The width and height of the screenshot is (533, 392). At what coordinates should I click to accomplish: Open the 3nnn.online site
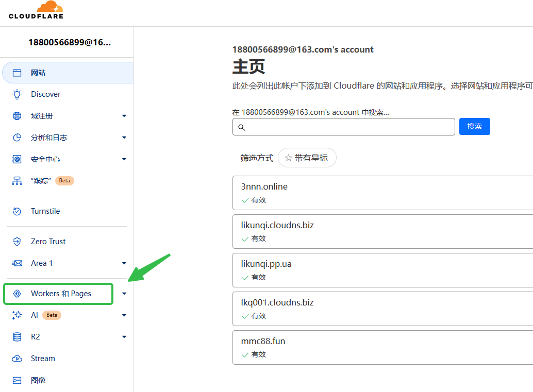264,186
